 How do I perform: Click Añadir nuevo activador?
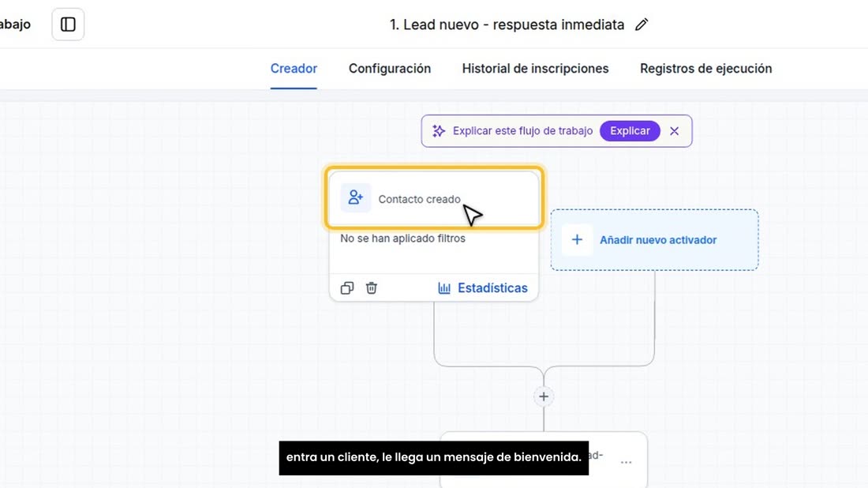pyautogui.click(x=654, y=240)
